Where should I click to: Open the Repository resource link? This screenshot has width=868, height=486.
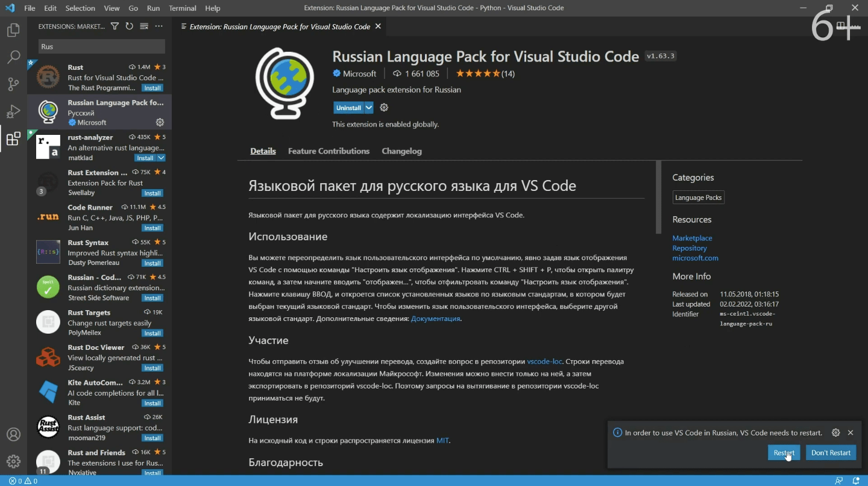[690, 248]
